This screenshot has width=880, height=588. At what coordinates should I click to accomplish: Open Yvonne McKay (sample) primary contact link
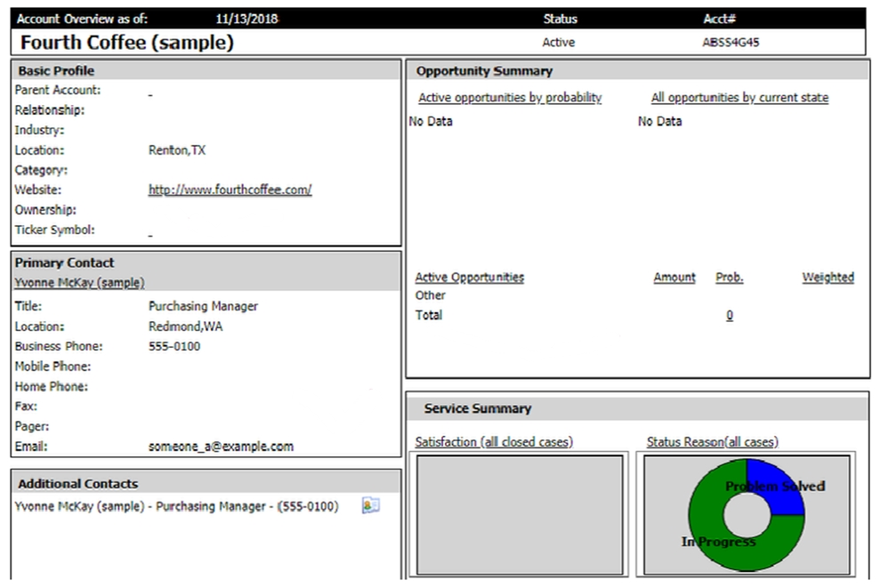[x=80, y=282]
